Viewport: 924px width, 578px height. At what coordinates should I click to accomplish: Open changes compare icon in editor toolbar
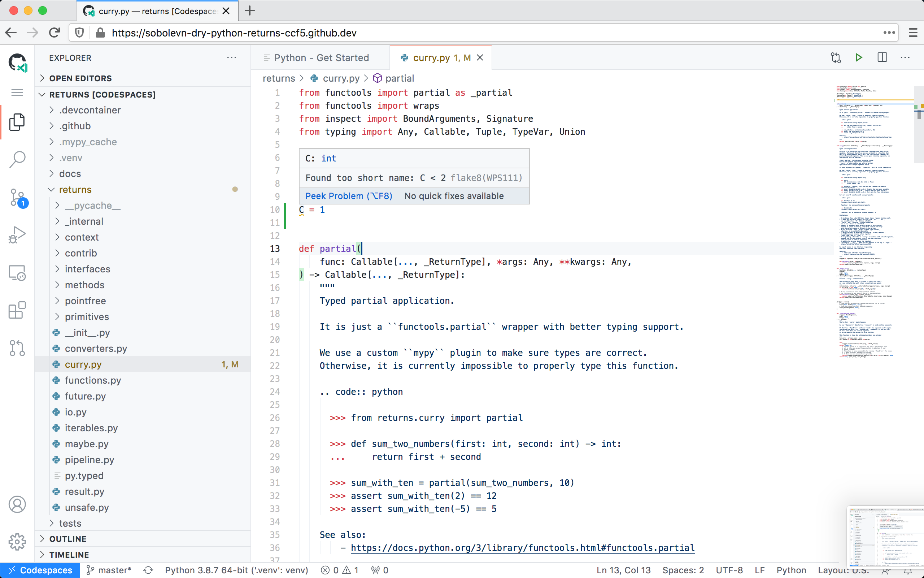point(836,57)
